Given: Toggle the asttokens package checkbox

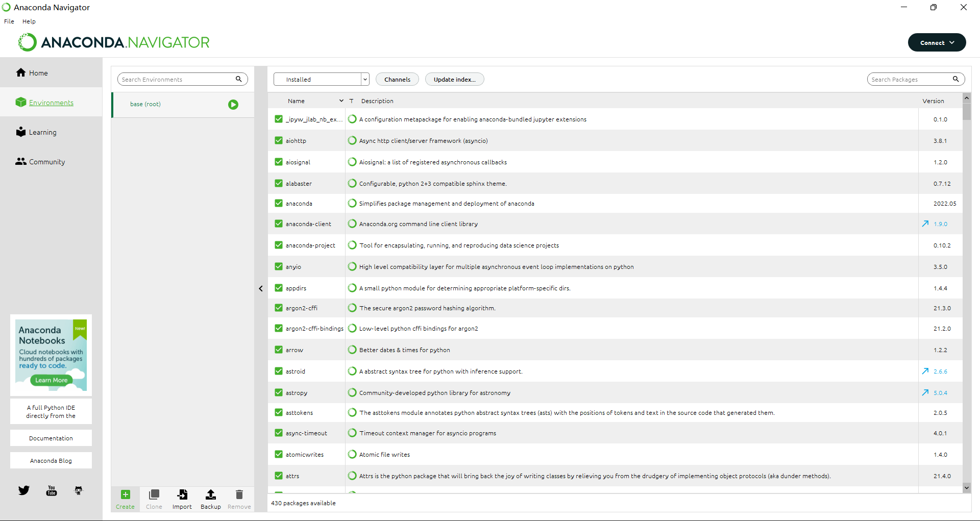Looking at the screenshot, I should coord(279,412).
